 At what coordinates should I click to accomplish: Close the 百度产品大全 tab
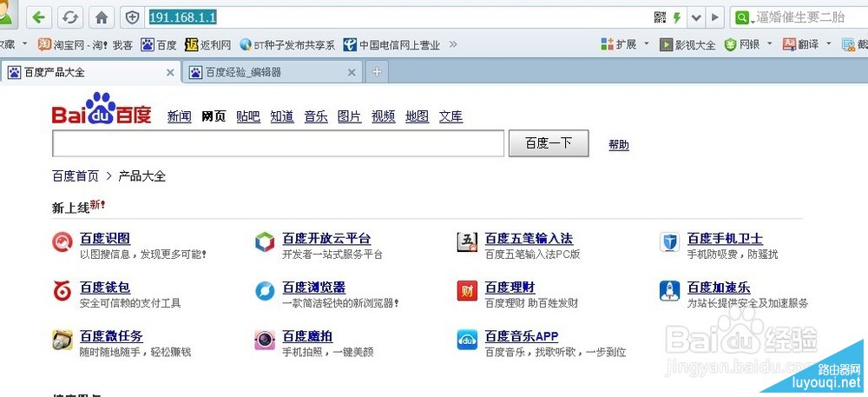[x=169, y=73]
